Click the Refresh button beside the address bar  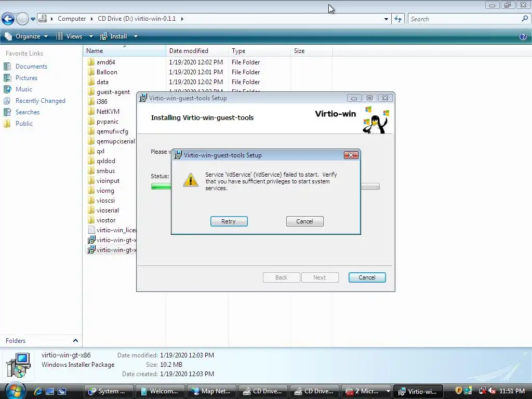(x=398, y=19)
